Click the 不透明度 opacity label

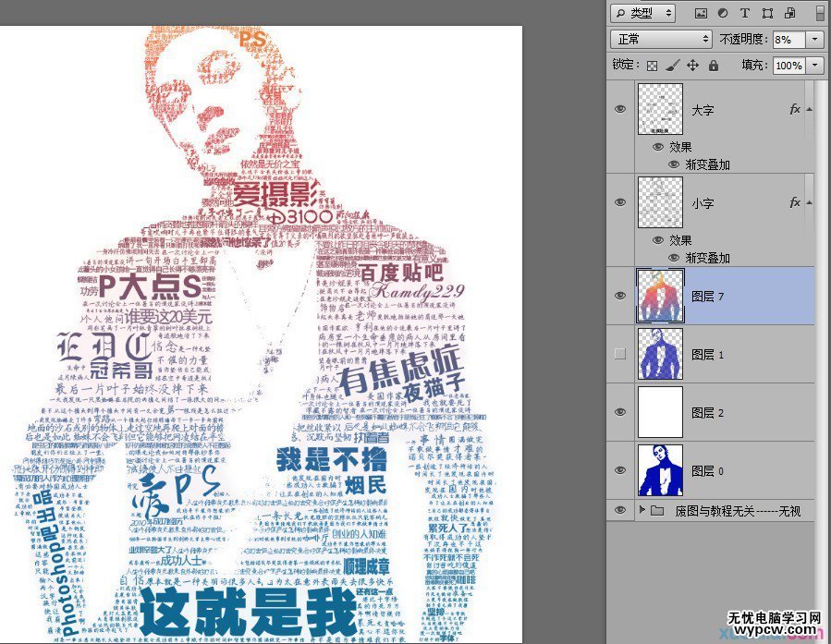point(743,39)
